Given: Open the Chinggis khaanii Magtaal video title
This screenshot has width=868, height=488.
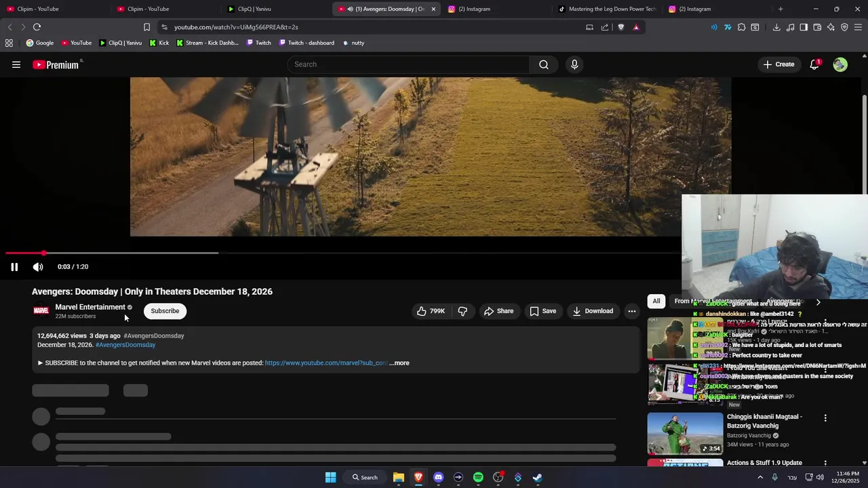Looking at the screenshot, I should (x=765, y=422).
